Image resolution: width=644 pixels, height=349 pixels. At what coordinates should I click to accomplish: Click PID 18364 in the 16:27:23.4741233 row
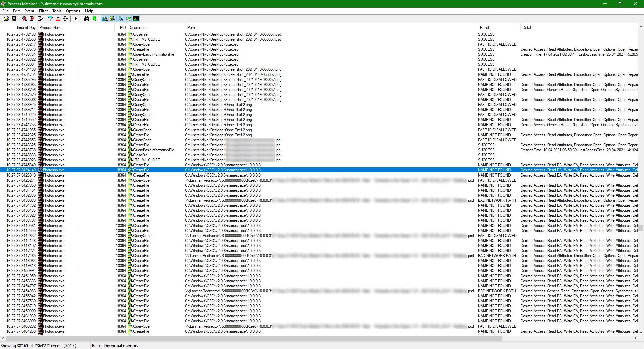tap(121, 125)
